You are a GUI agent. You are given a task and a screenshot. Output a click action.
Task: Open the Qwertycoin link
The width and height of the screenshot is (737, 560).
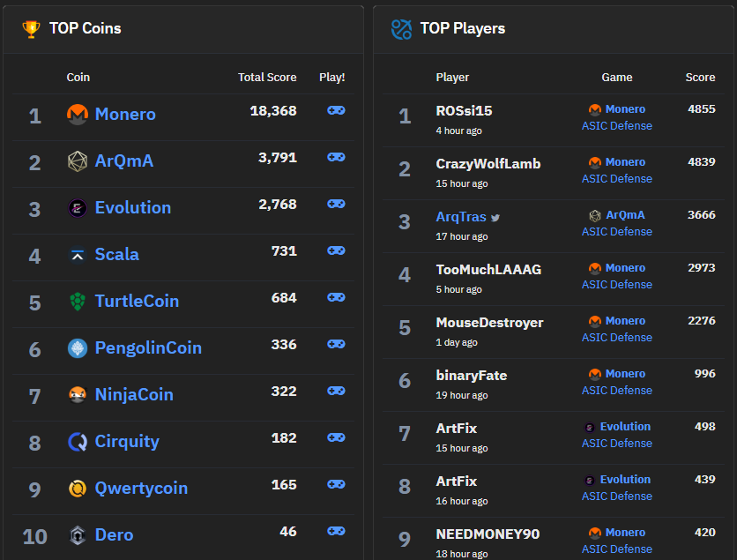click(x=141, y=489)
